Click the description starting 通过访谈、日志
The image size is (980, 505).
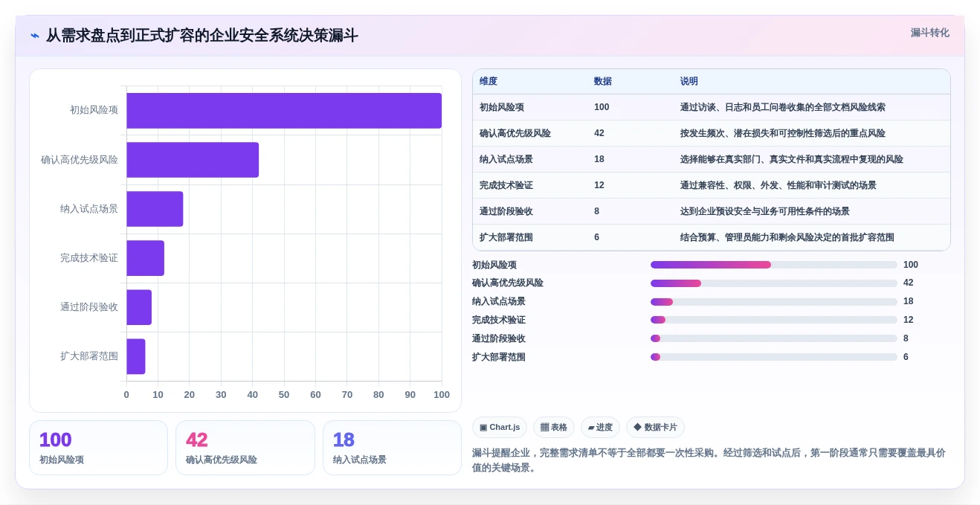pyautogui.click(x=783, y=107)
